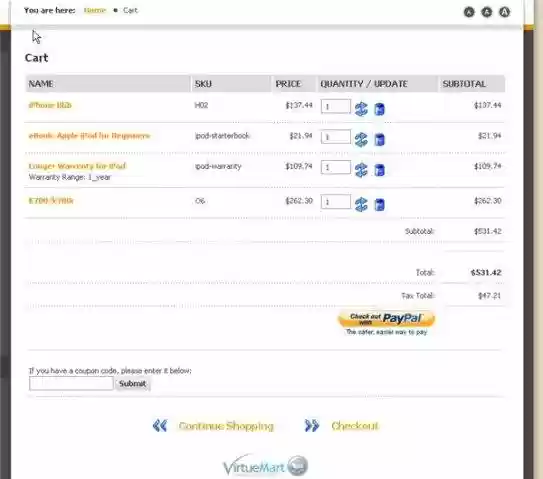The height and width of the screenshot is (479, 543).
Task: Update quantity for the H02 SKU item
Action: click(361, 109)
